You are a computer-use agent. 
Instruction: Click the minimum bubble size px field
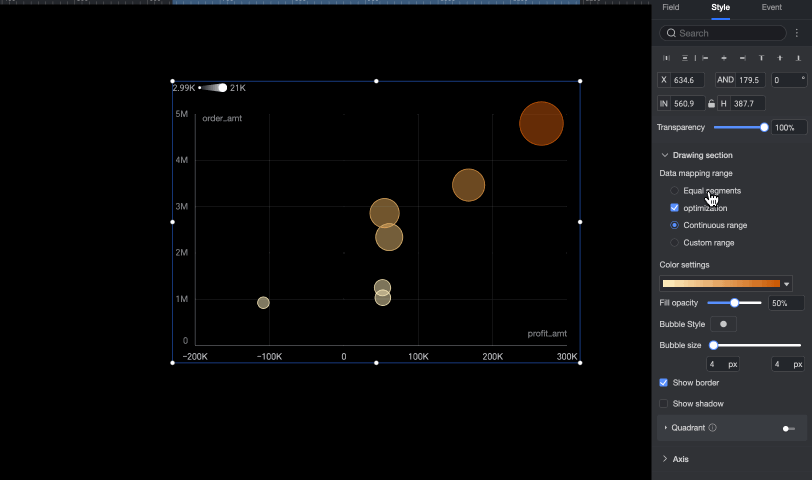click(723, 364)
